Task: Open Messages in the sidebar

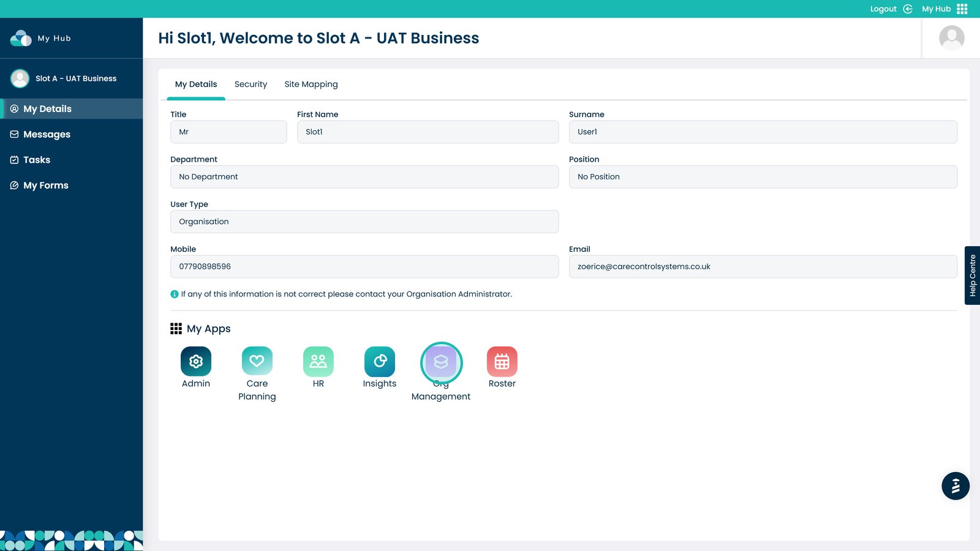Action: (x=47, y=135)
